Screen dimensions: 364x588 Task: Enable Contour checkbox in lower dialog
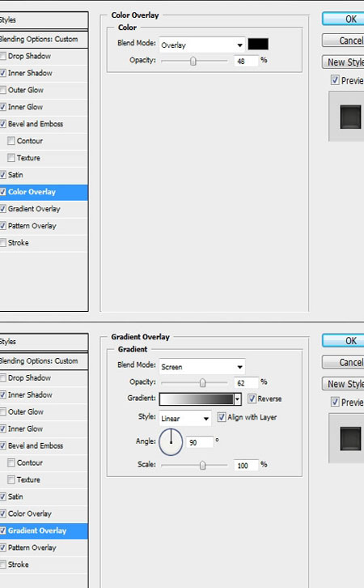pos(11,462)
